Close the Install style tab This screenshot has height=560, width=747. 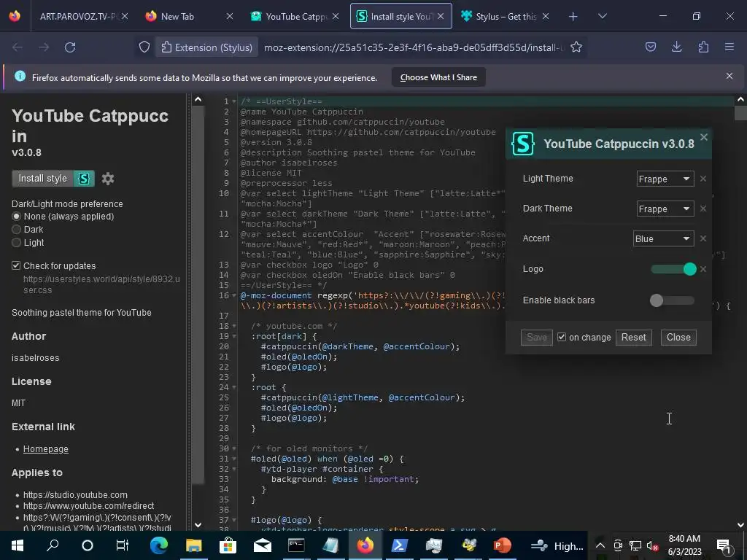(x=441, y=16)
